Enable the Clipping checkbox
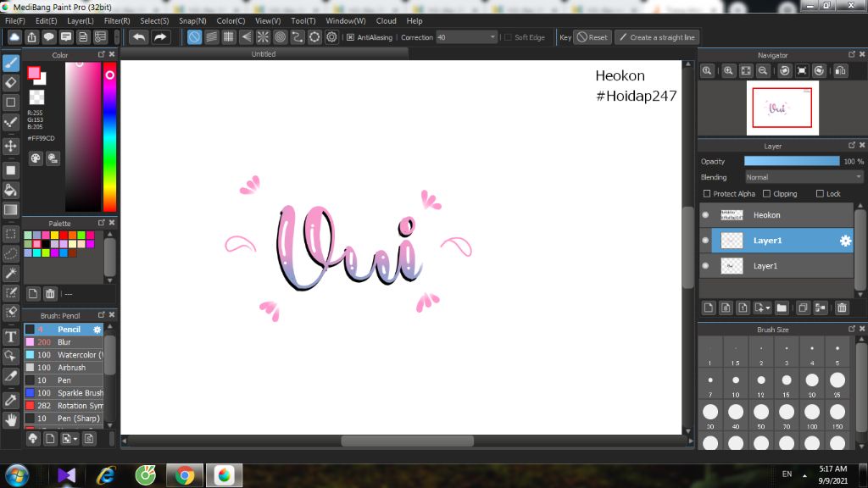 [766, 194]
